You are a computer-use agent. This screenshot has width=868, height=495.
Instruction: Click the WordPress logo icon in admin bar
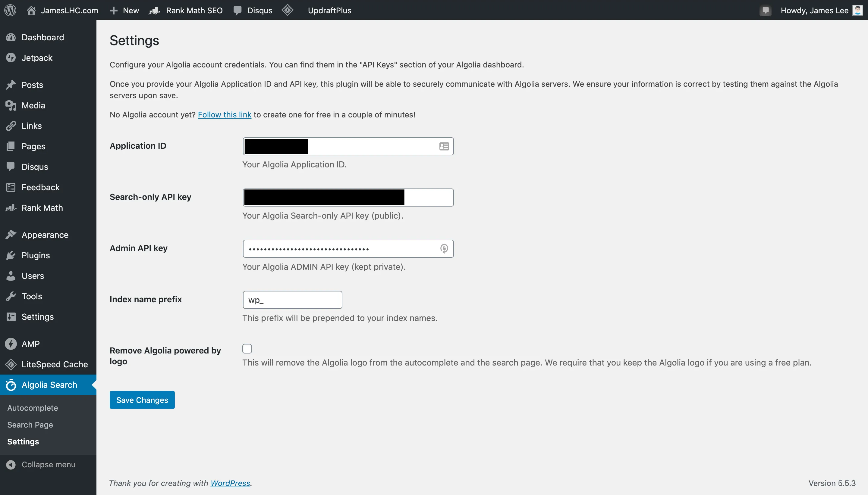[10, 10]
